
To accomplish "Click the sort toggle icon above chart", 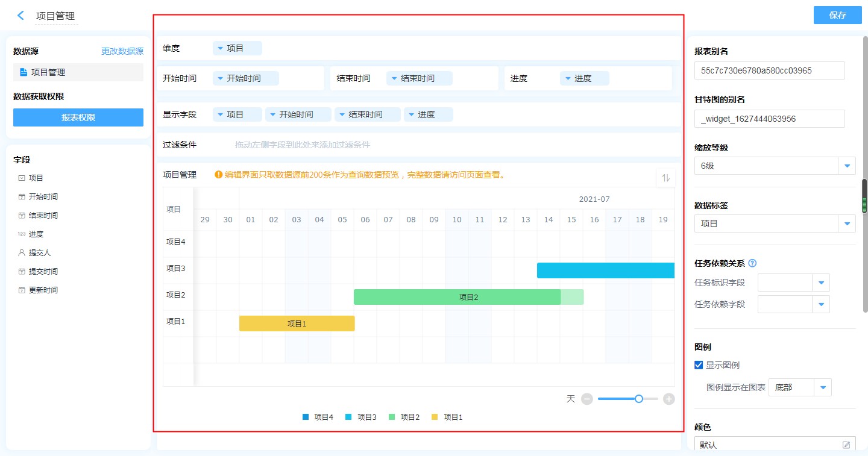I will click(x=666, y=178).
